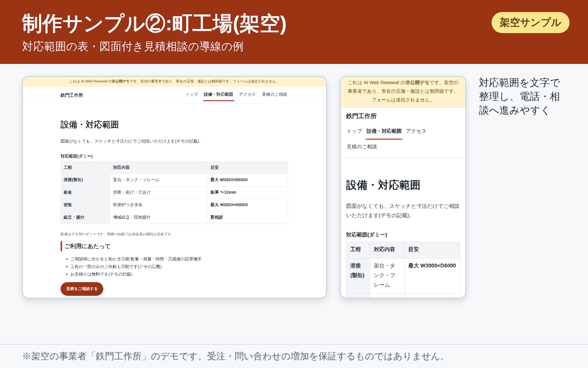Screen dimensions: 588x368
Task: Click the 対応範囲(ダミー) caption in mobile preview
Action: click(x=366, y=235)
